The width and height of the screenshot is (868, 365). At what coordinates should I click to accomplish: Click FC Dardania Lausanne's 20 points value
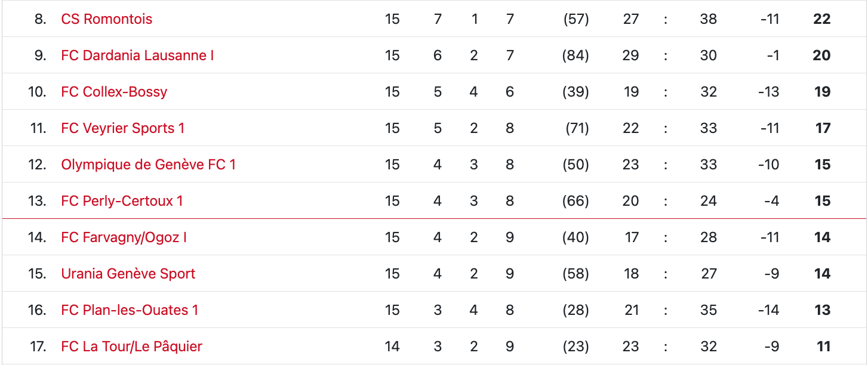(821, 55)
